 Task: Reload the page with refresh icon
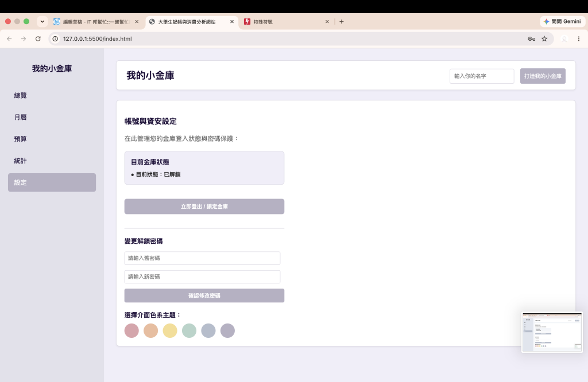point(38,38)
